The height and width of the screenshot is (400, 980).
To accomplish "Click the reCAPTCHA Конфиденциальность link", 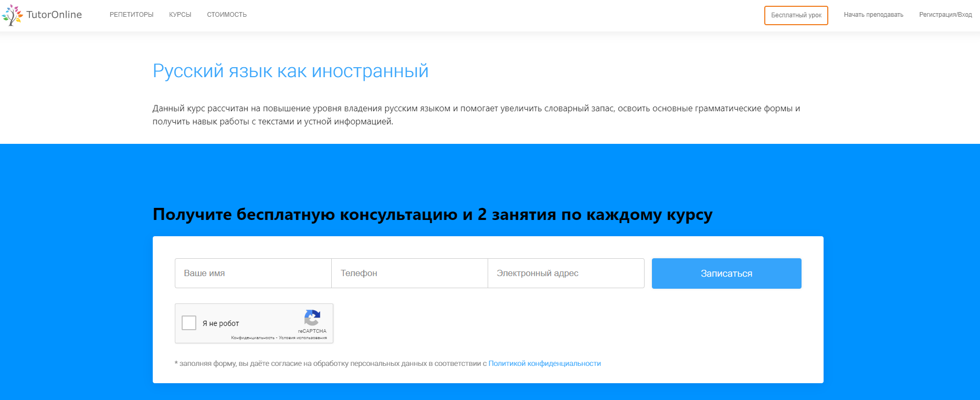I will (x=252, y=338).
